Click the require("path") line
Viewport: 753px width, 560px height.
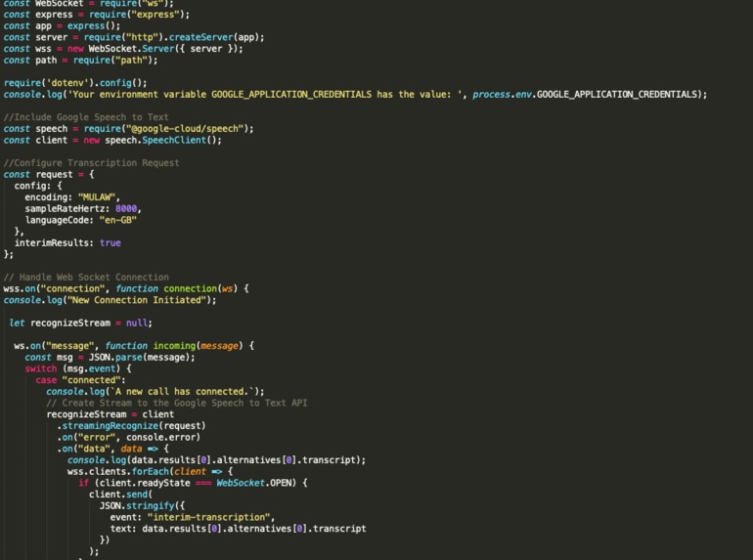click(80, 61)
